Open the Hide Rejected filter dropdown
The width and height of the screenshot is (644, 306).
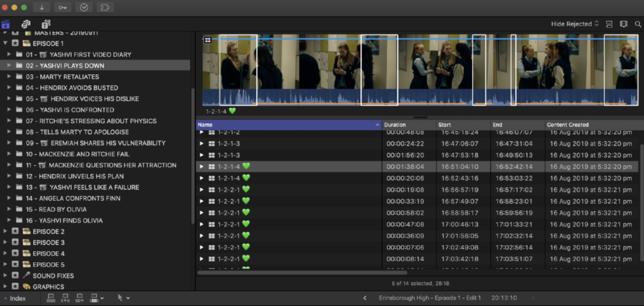[x=574, y=24]
